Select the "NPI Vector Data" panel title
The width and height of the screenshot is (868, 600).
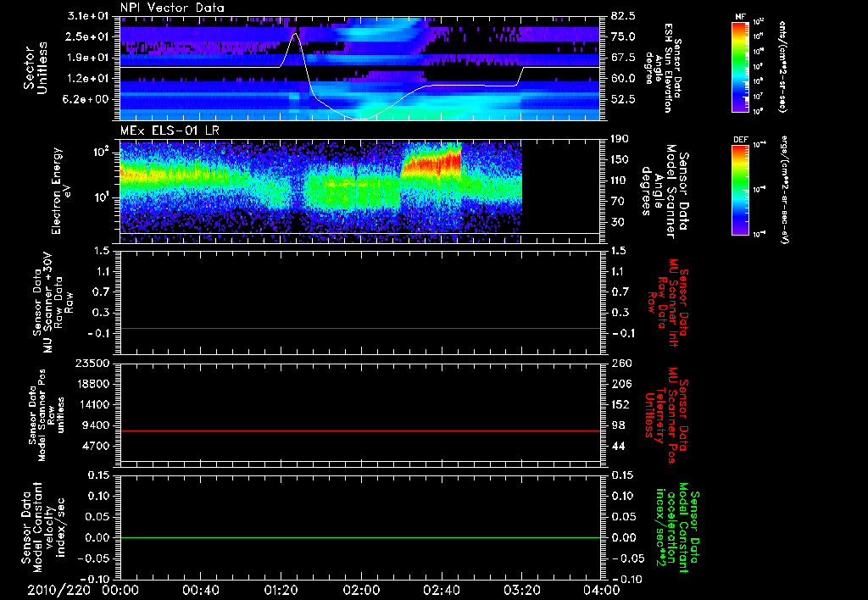click(x=172, y=8)
